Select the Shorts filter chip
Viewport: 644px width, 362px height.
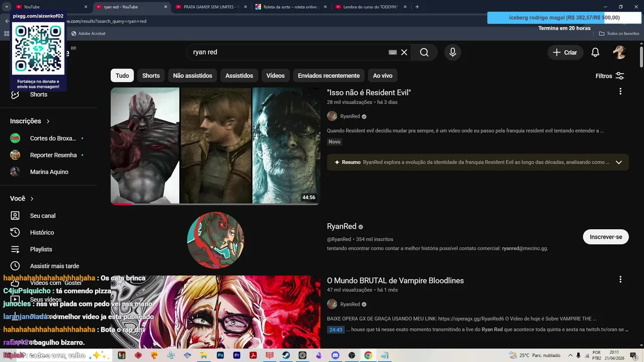[151, 75]
